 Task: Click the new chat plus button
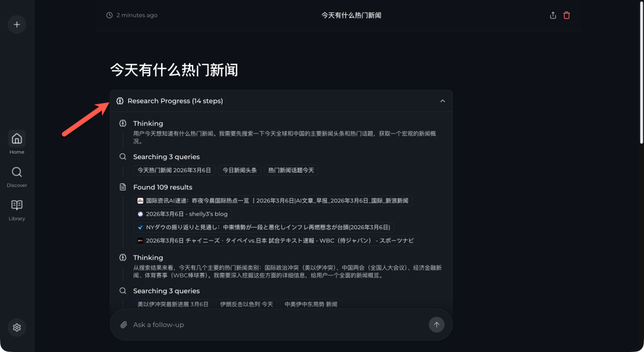(17, 24)
